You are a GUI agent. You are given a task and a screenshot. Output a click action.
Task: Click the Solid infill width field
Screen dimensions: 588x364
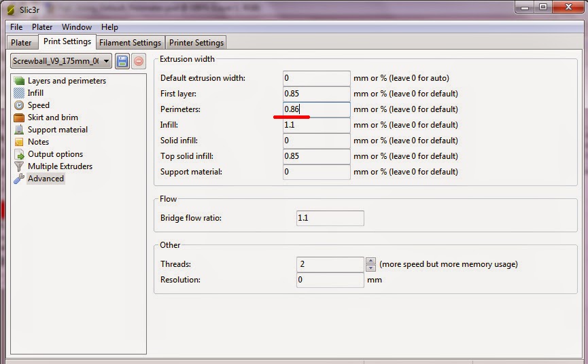point(317,141)
